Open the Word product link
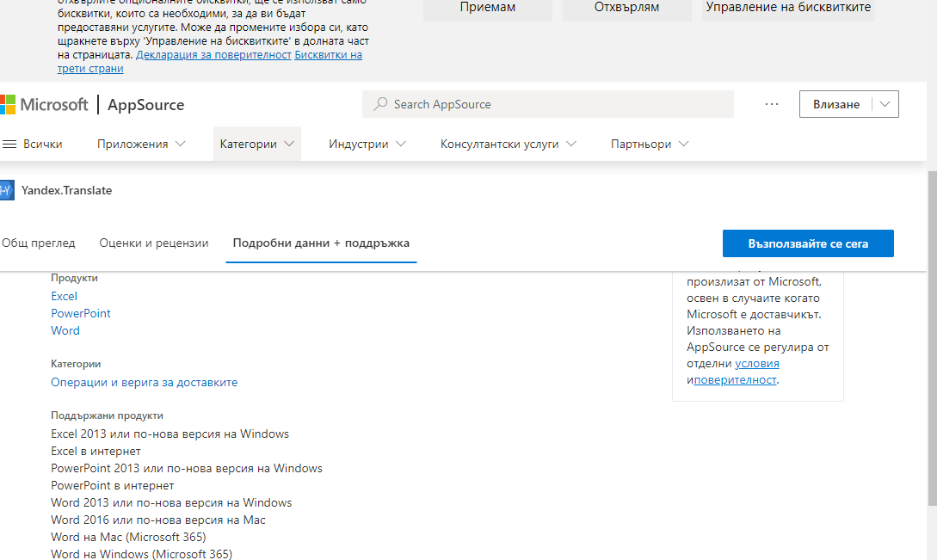Screen dimensions: 937x560 coord(65,330)
